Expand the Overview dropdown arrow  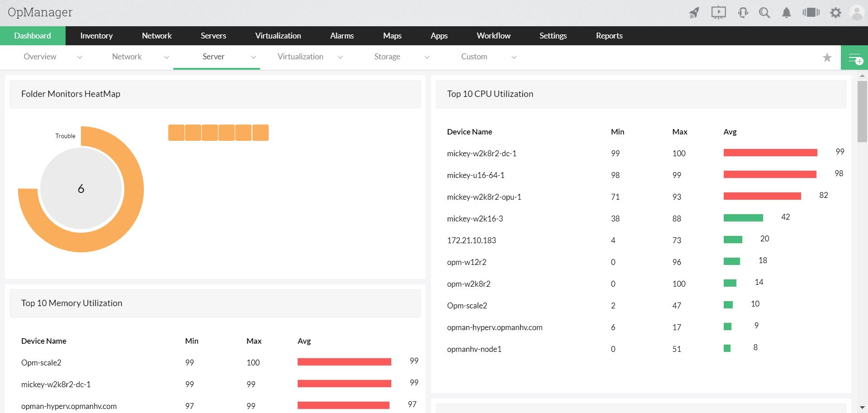coord(80,58)
